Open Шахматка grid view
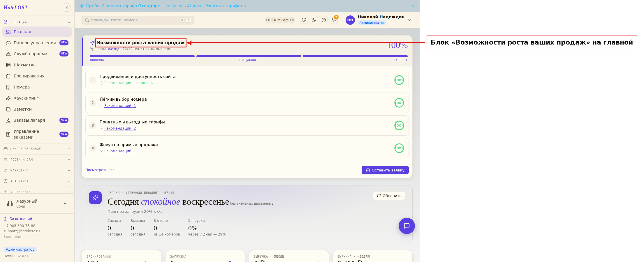This screenshot has width=644, height=262. click(x=37, y=65)
